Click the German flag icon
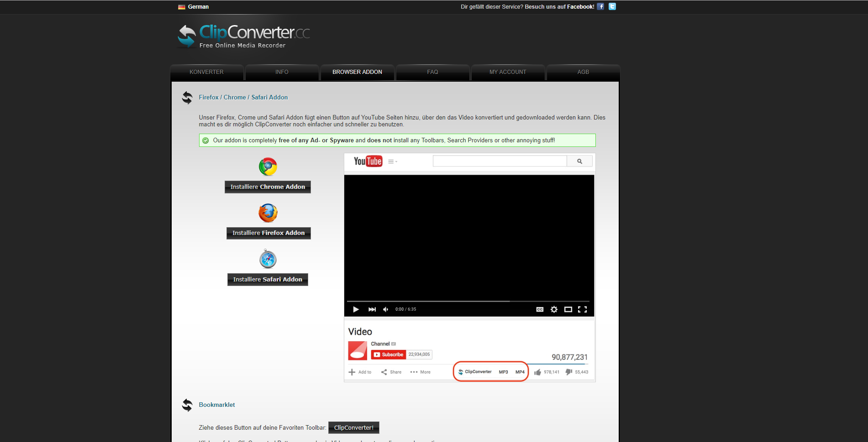This screenshot has height=442, width=868. (x=182, y=7)
